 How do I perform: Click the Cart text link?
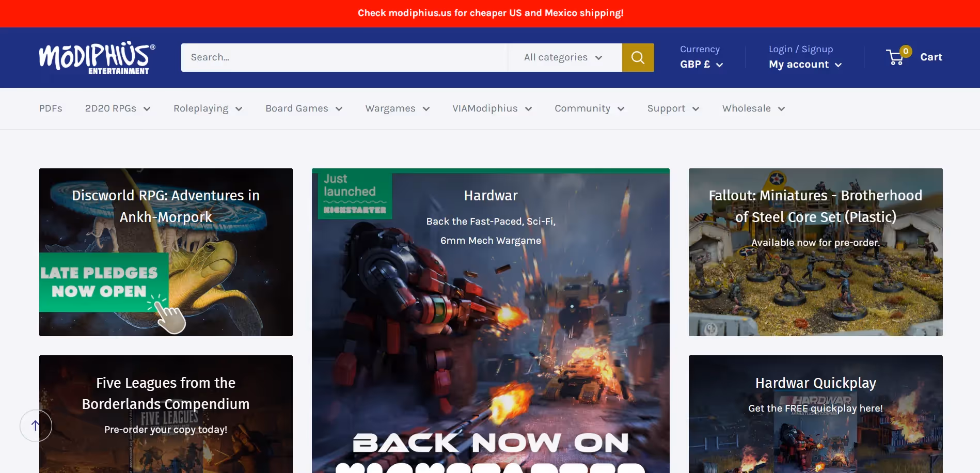pyautogui.click(x=931, y=57)
